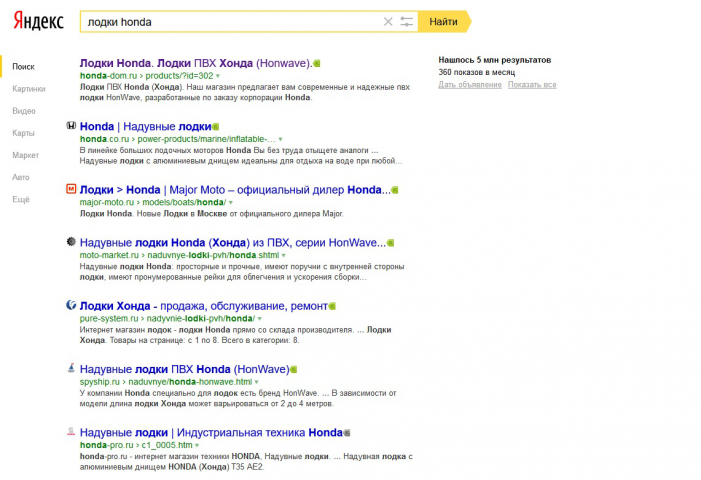The image size is (701, 480).
Task: Expand dropdown arrow next to honda-pro.ru URL
Action: 197,446
